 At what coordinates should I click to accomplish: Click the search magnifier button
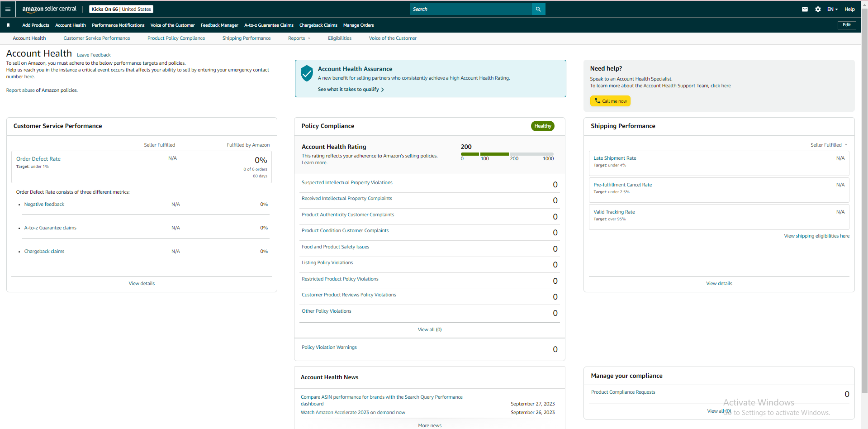point(538,9)
